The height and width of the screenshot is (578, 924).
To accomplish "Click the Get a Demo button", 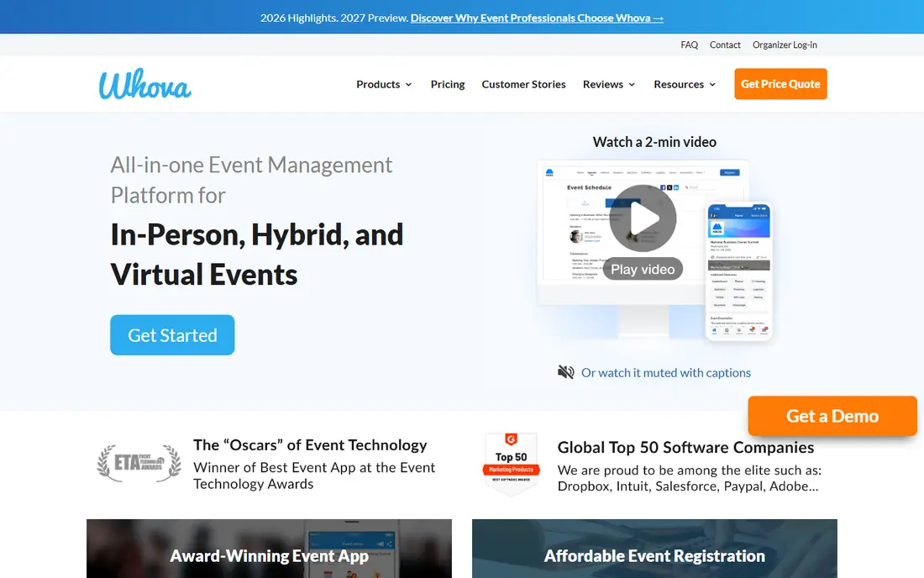I will click(x=832, y=416).
